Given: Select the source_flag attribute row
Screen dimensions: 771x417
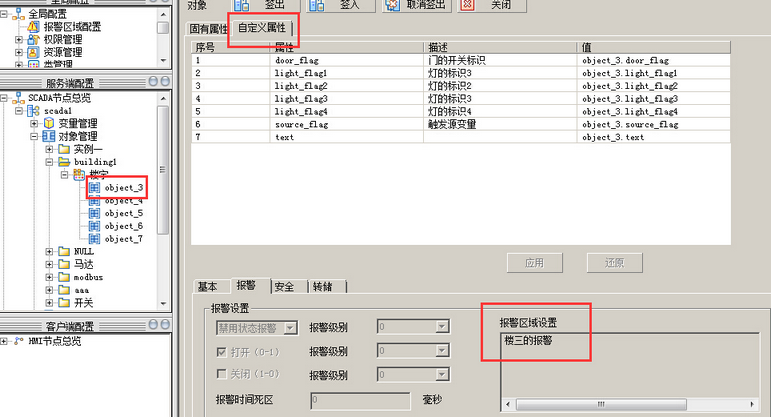Looking at the screenshot, I should point(461,124).
